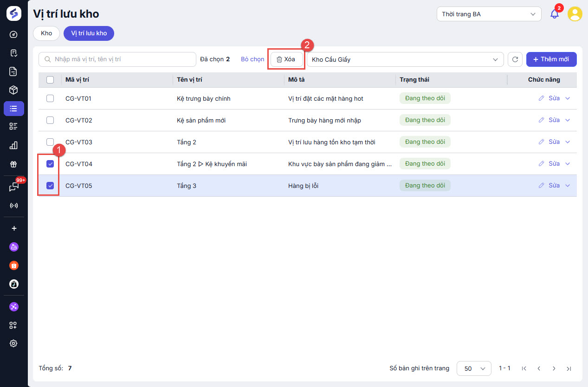The image size is (588, 387).
Task: Open the chat messages icon with 99+ badge
Action: coord(13,187)
